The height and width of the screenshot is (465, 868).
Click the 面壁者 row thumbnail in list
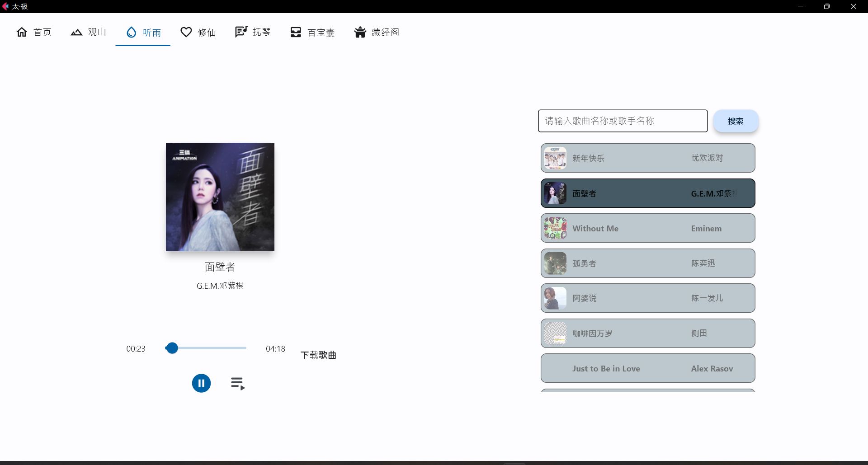coord(555,193)
